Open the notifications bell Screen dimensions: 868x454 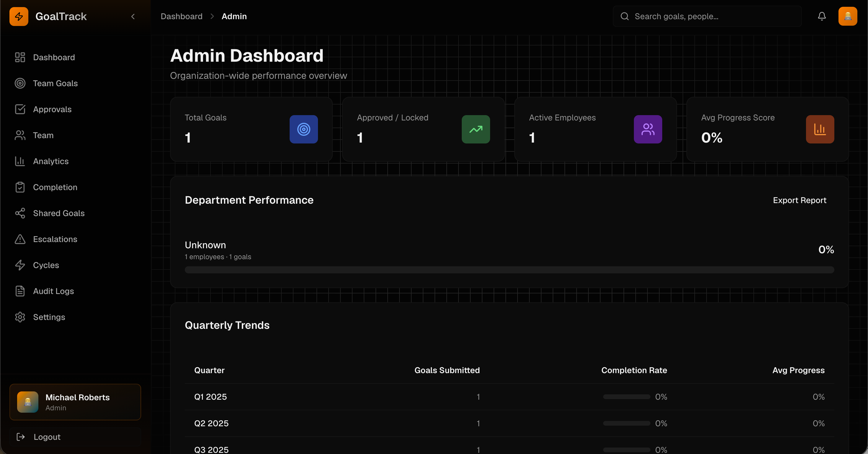pos(822,16)
